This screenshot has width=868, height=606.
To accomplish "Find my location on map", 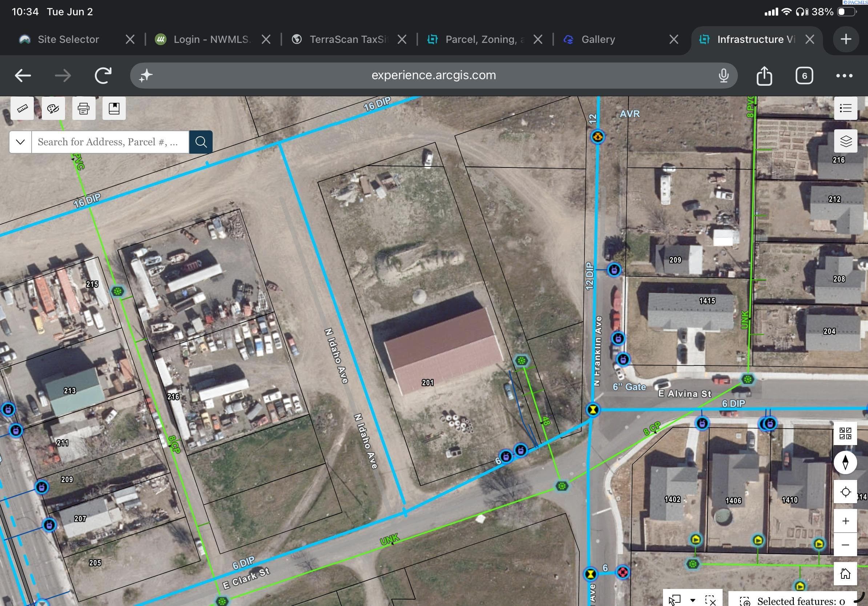I will click(845, 492).
